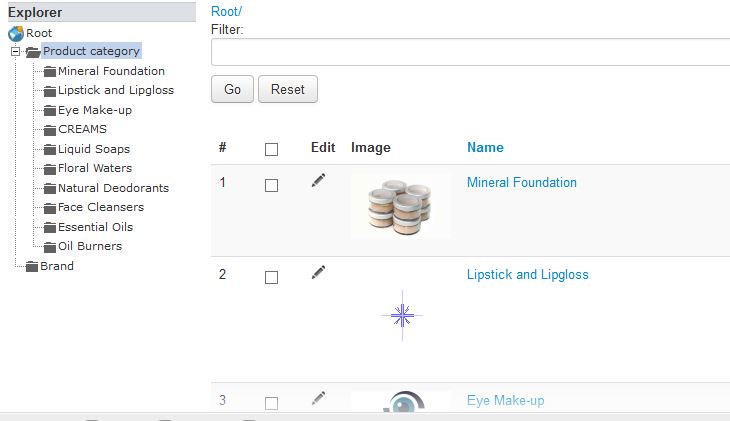Click the open folder icon beside Product category
This screenshot has height=421, width=730.
tap(33, 52)
